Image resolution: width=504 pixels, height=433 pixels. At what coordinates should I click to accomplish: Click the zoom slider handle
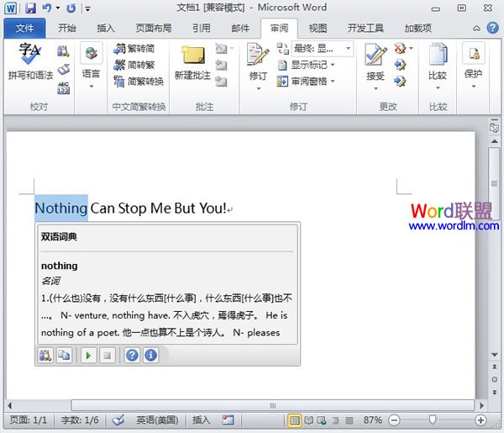coord(433,420)
